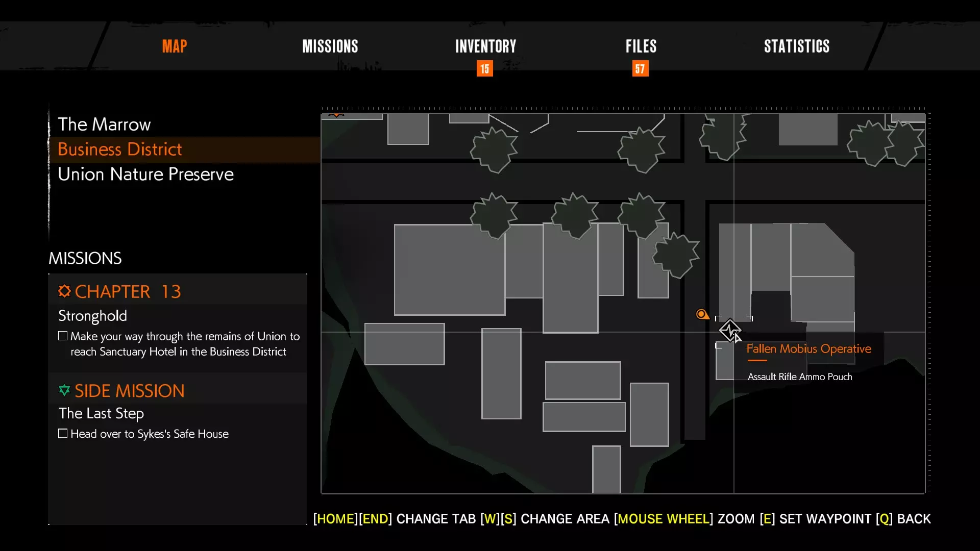Click the green Side Mission star icon
This screenshot has height=551, width=980.
[64, 390]
